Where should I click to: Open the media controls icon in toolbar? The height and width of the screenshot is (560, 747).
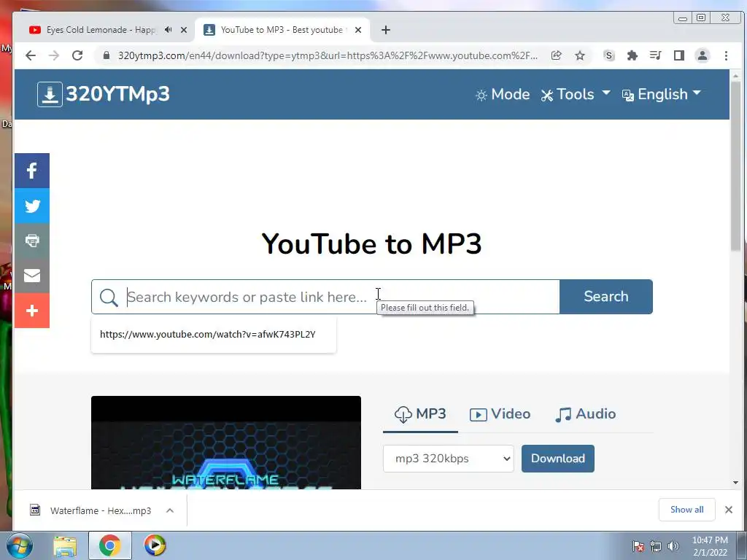tap(656, 55)
